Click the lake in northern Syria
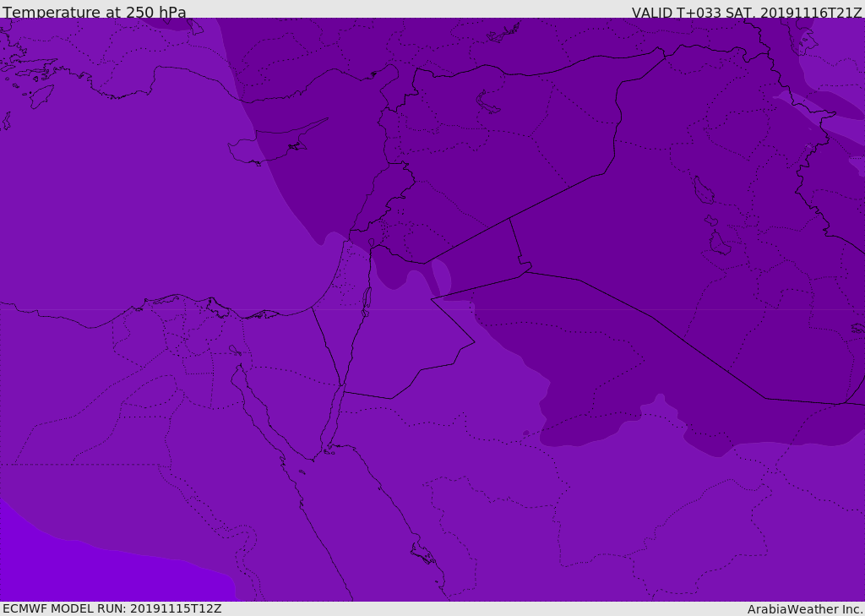This screenshot has height=616, width=865. (x=487, y=101)
